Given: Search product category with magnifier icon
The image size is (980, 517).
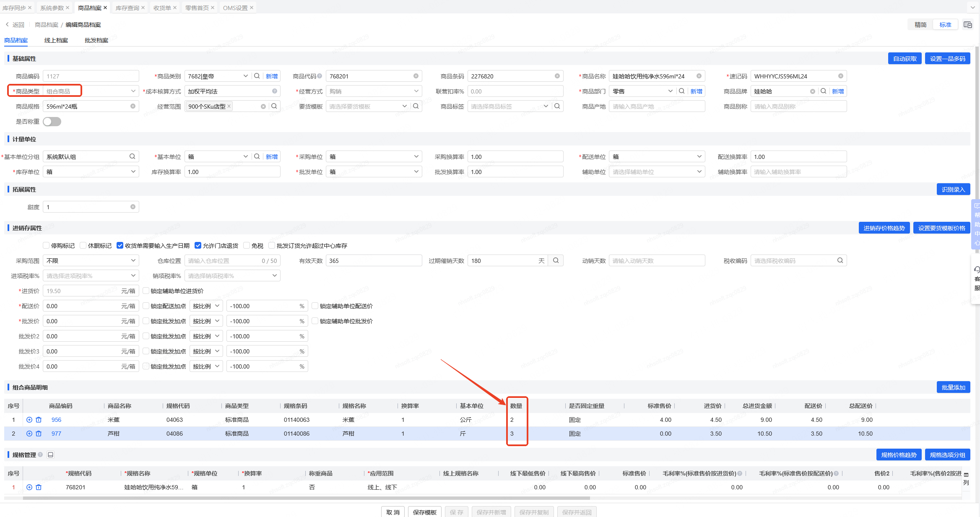Looking at the screenshot, I should click(x=257, y=76).
